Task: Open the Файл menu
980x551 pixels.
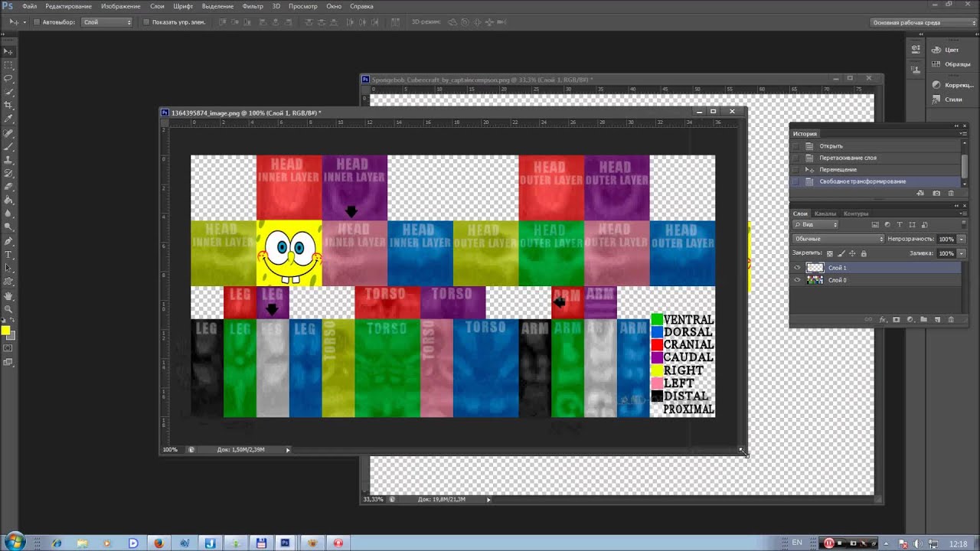Action: (x=30, y=6)
